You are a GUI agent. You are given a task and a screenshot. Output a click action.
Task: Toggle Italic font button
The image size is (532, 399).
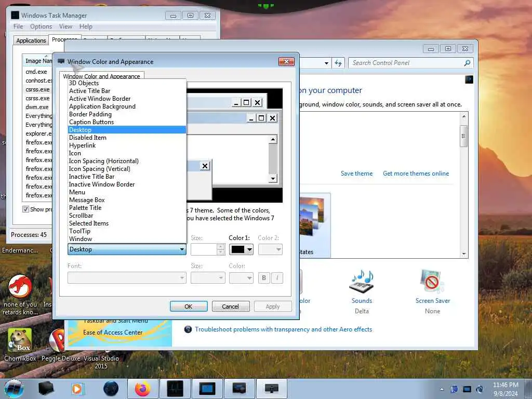click(277, 278)
